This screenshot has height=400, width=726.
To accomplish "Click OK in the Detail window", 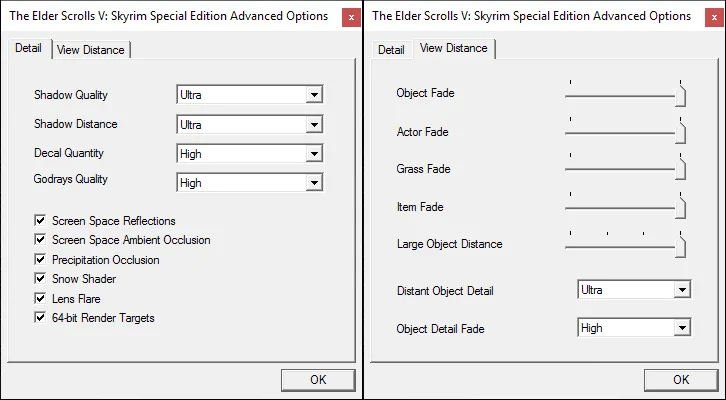I will point(318,379).
